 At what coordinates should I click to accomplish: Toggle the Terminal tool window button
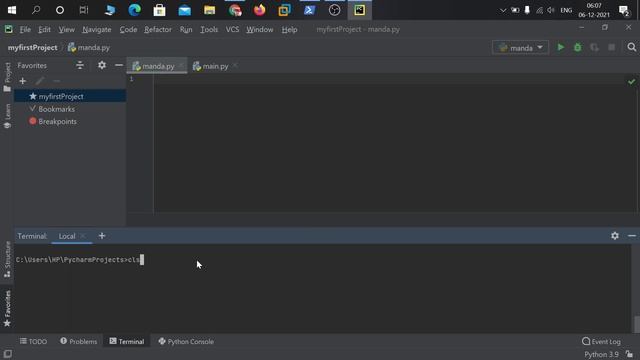point(127,341)
